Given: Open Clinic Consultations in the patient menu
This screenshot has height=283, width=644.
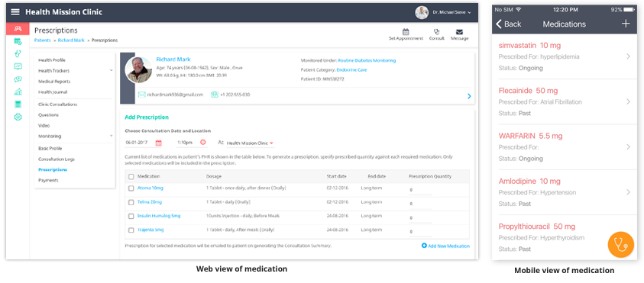Looking at the screenshot, I should point(57,105).
